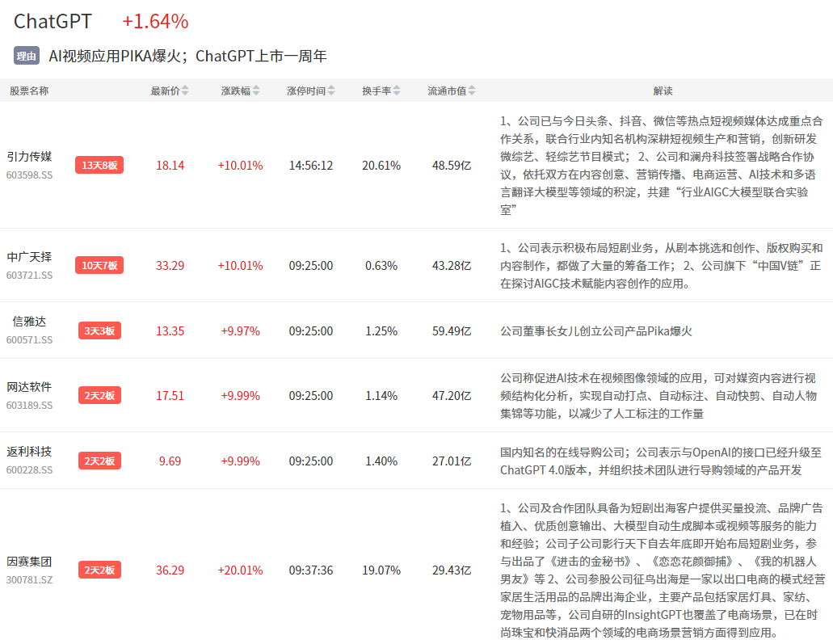Sort by 涨跌幅 column arrows

coord(256,90)
